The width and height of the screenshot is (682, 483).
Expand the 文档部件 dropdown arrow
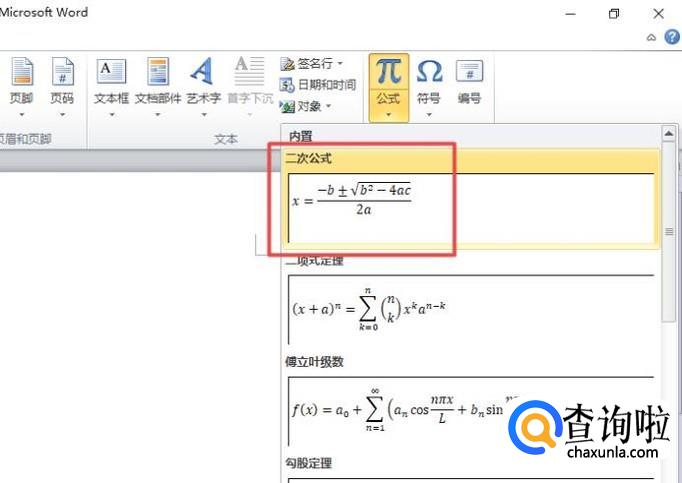[x=158, y=115]
